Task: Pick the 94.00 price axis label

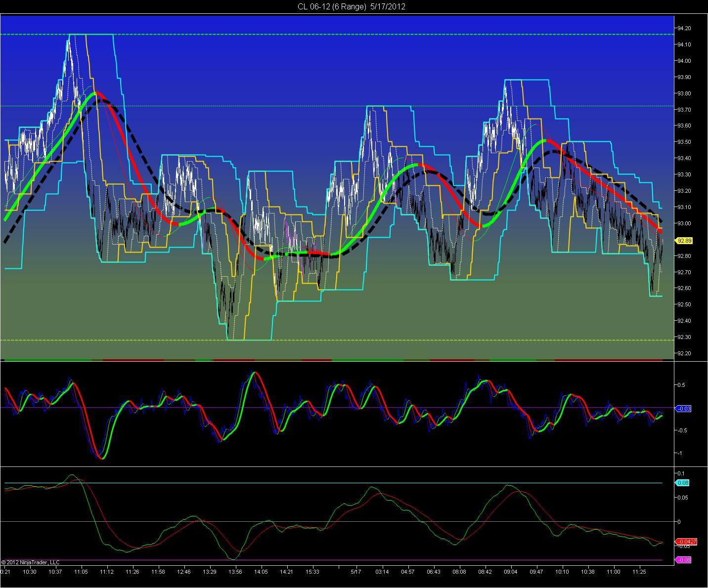Action: coord(684,61)
